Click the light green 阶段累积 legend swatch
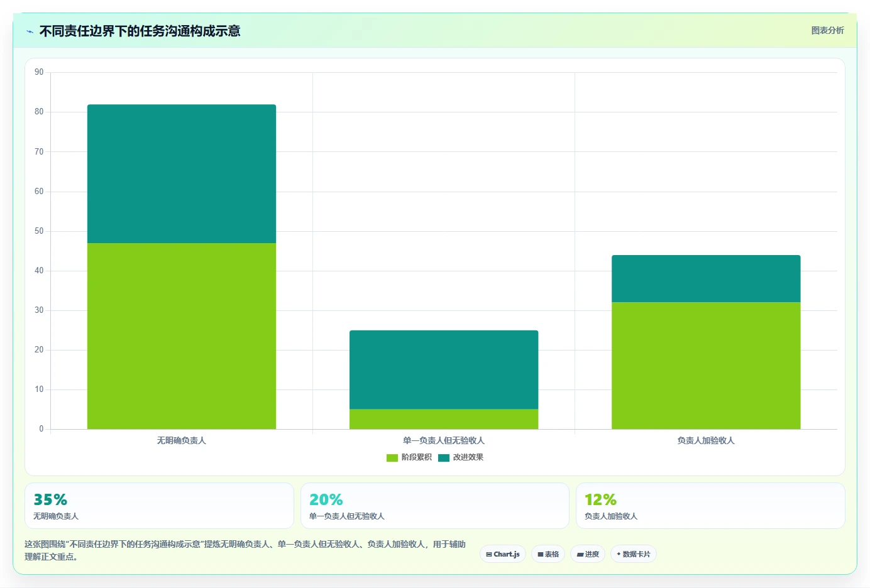The width and height of the screenshot is (870, 588). click(392, 458)
